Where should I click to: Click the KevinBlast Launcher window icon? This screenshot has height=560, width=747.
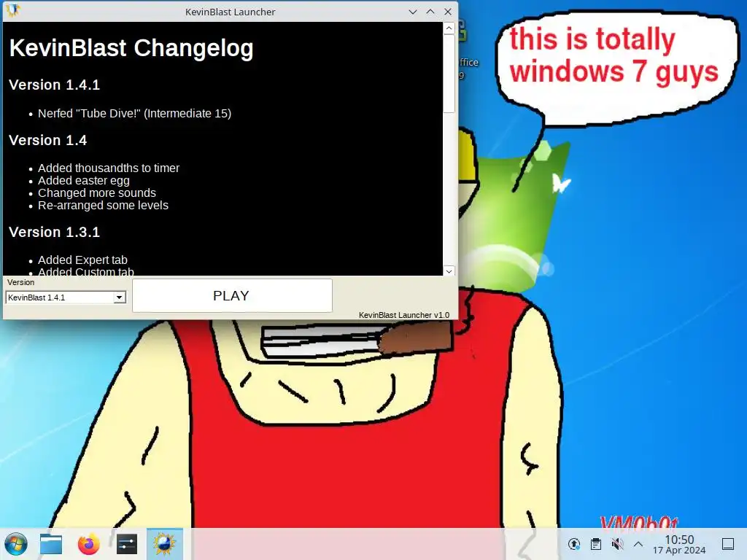[13, 11]
